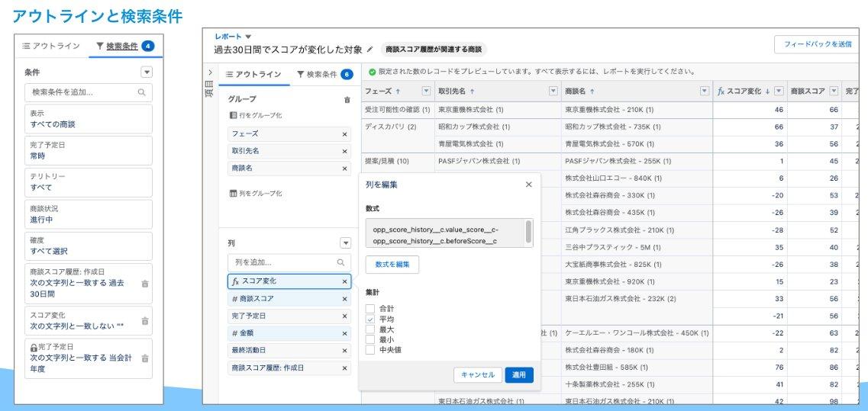Viewport: 868px width, 411px height.
Task: Check the 最小 summary checkbox
Action: coord(370,339)
